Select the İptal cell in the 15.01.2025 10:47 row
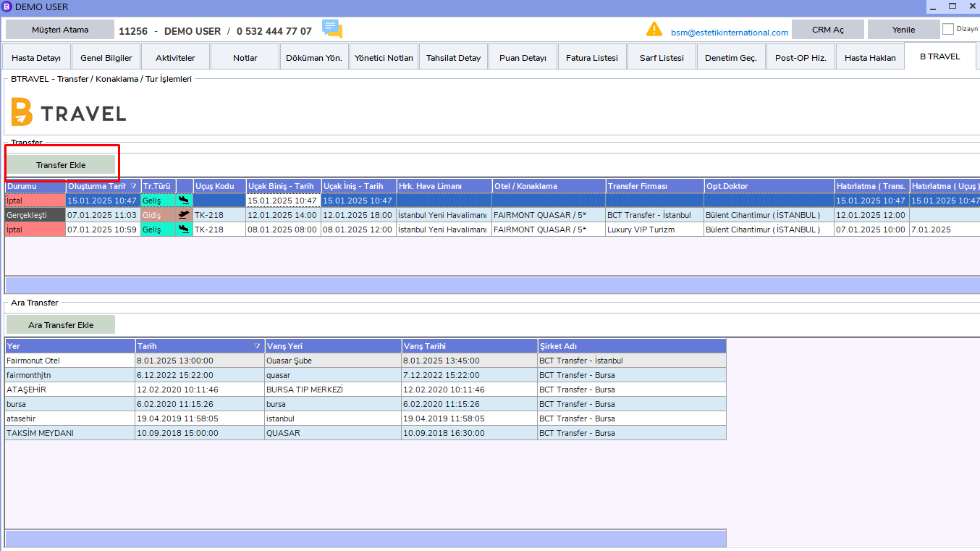 35,201
